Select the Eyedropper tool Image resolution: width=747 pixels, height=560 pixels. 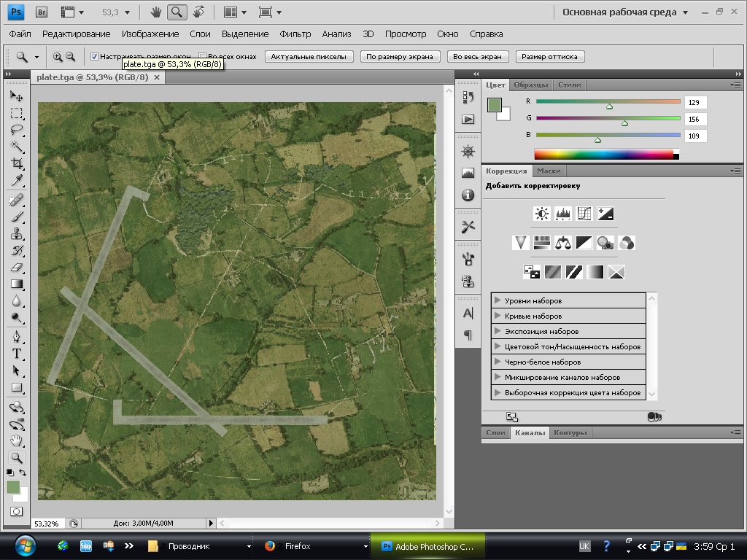point(16,180)
